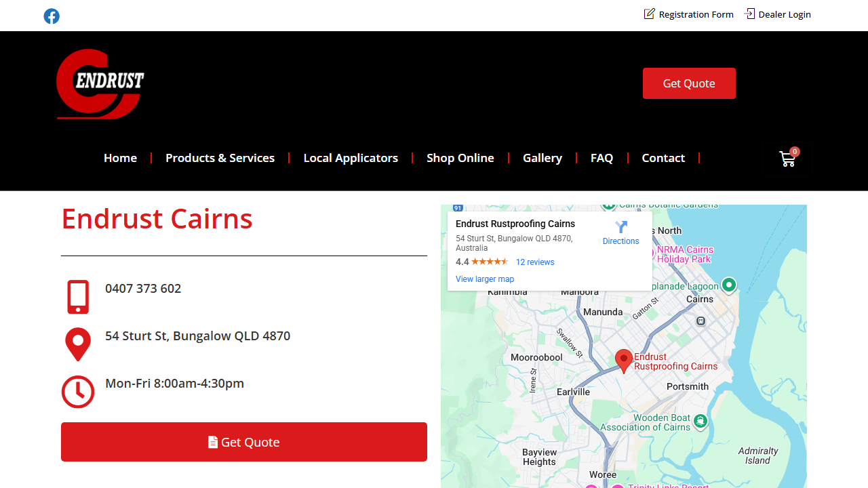The width and height of the screenshot is (868, 488).
Task: Click the Directions arrow icon on map
Action: point(620,228)
